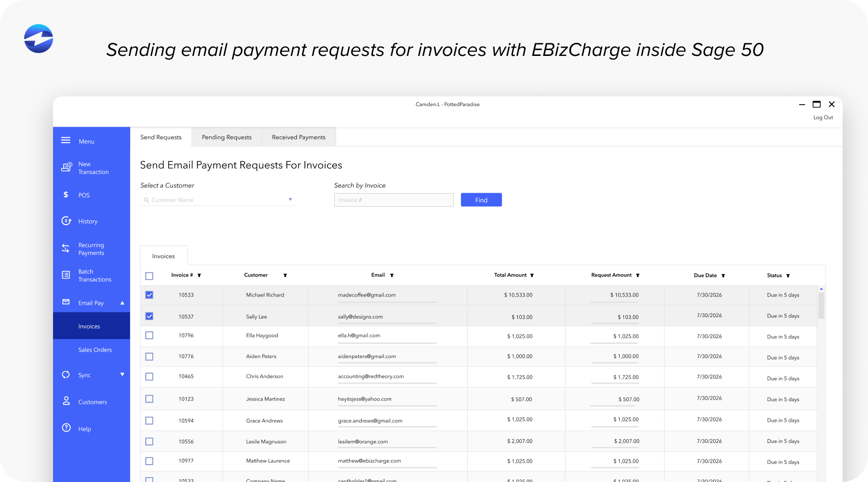868x482 pixels.
Task: Click the table vertical scrollbar thumb
Action: (821, 306)
